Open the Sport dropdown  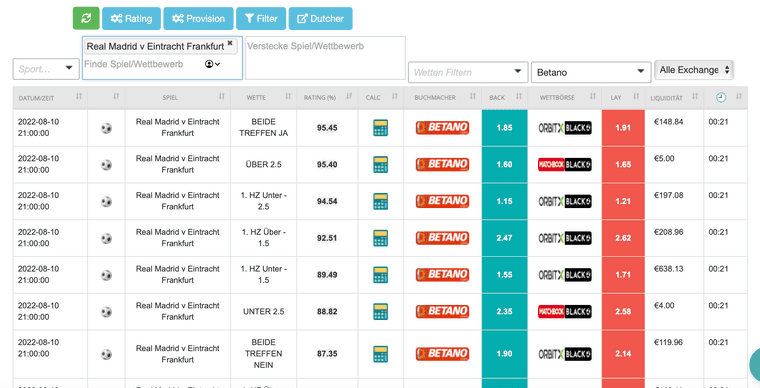click(46, 69)
